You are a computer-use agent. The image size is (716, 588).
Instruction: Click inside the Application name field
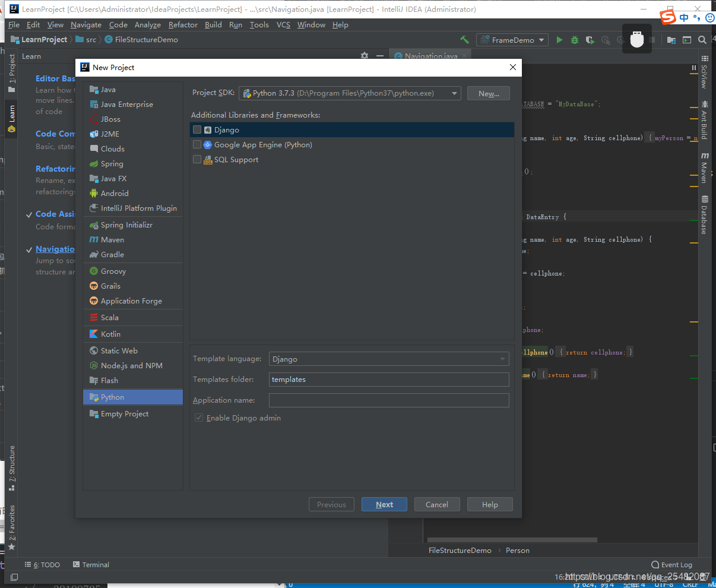(389, 400)
